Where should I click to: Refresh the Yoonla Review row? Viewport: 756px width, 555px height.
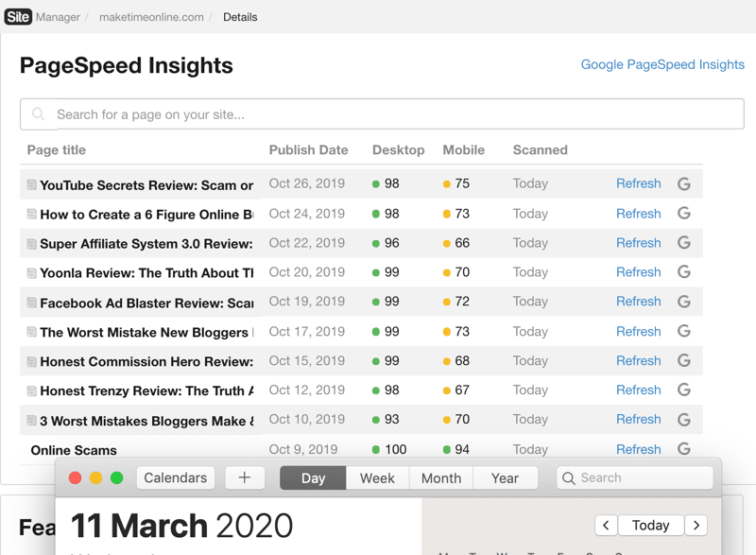(x=639, y=272)
